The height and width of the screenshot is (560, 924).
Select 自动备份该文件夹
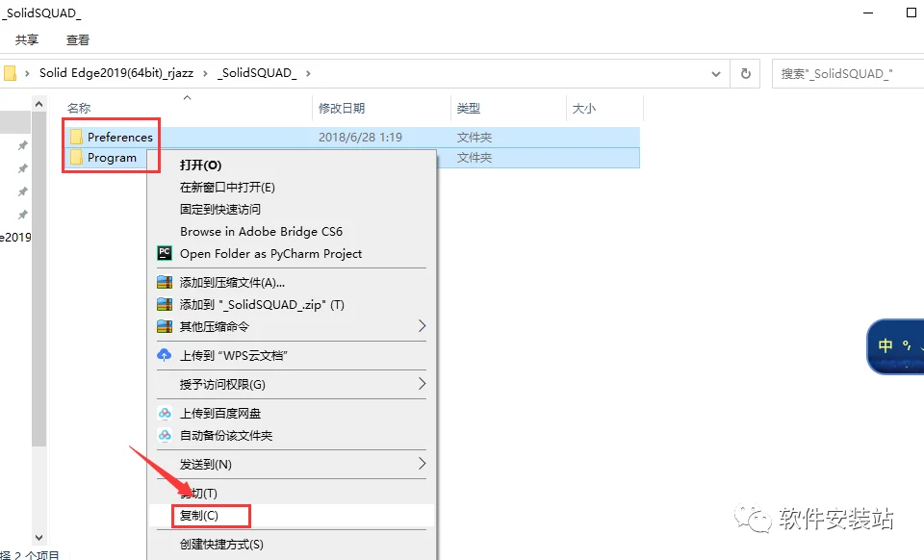(225, 436)
